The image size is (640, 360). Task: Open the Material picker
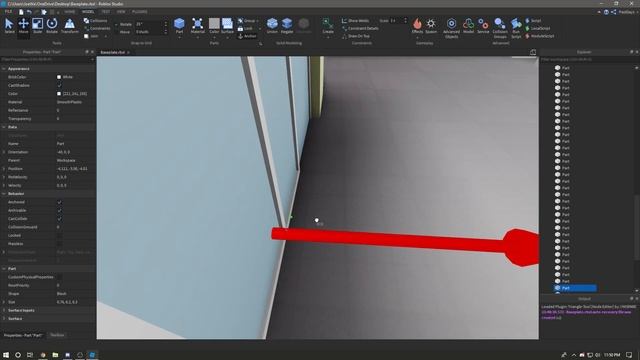coord(198,26)
